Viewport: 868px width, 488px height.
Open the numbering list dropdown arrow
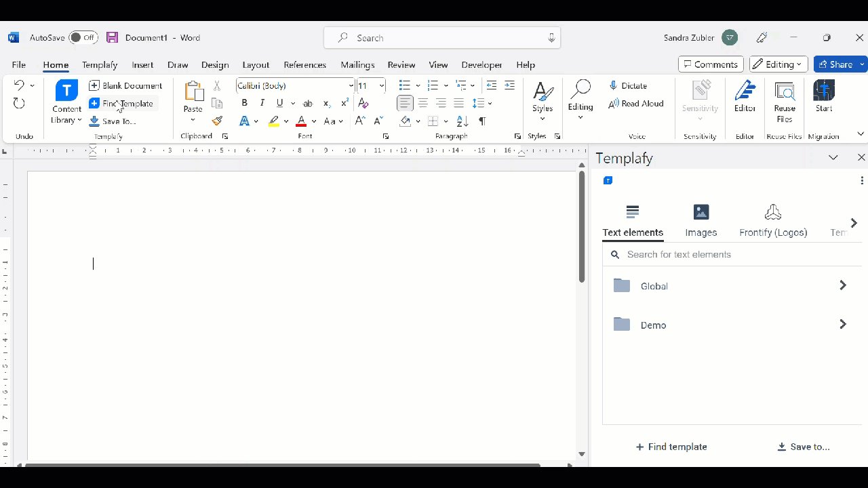click(446, 85)
